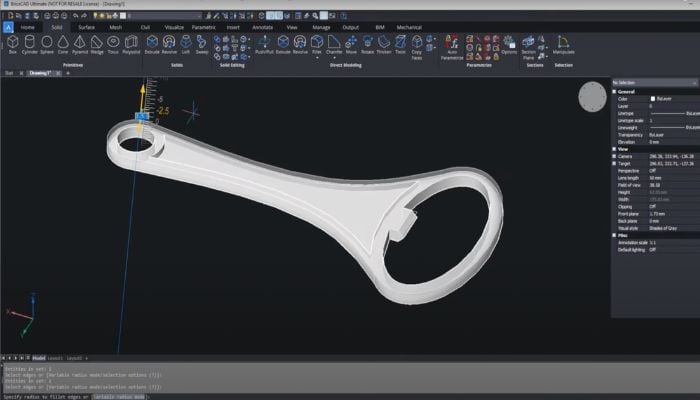This screenshot has width=700, height=400.
Task: Collapse the Misc properties section
Action: point(615,234)
